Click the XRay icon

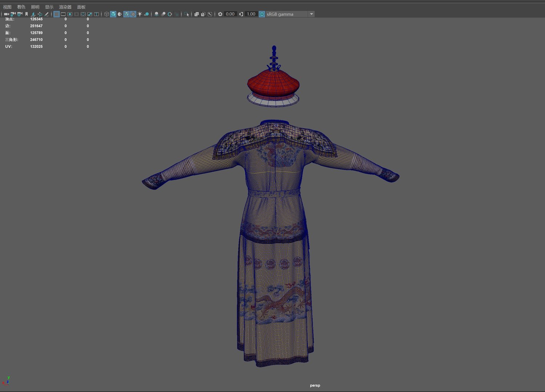pos(197,14)
